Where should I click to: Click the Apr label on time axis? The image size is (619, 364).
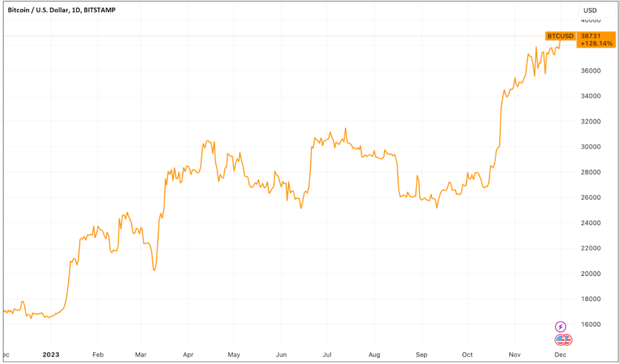pyautogui.click(x=188, y=355)
